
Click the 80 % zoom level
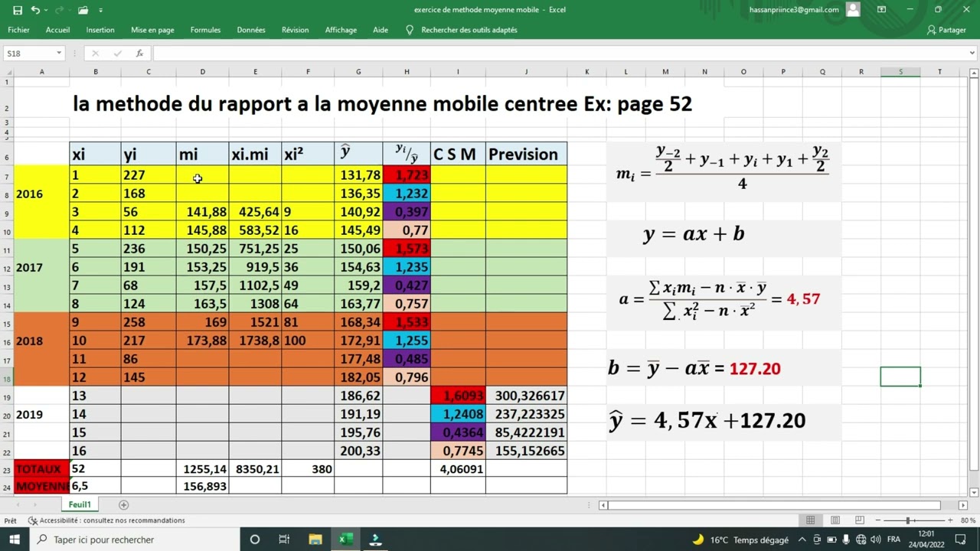(967, 520)
